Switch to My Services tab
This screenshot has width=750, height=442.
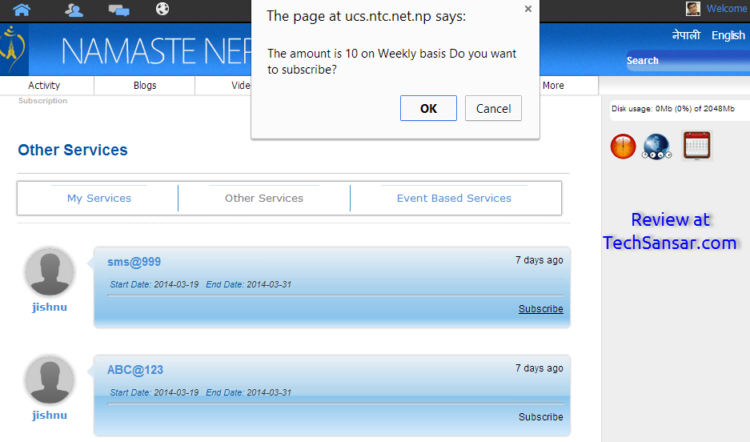tap(99, 198)
